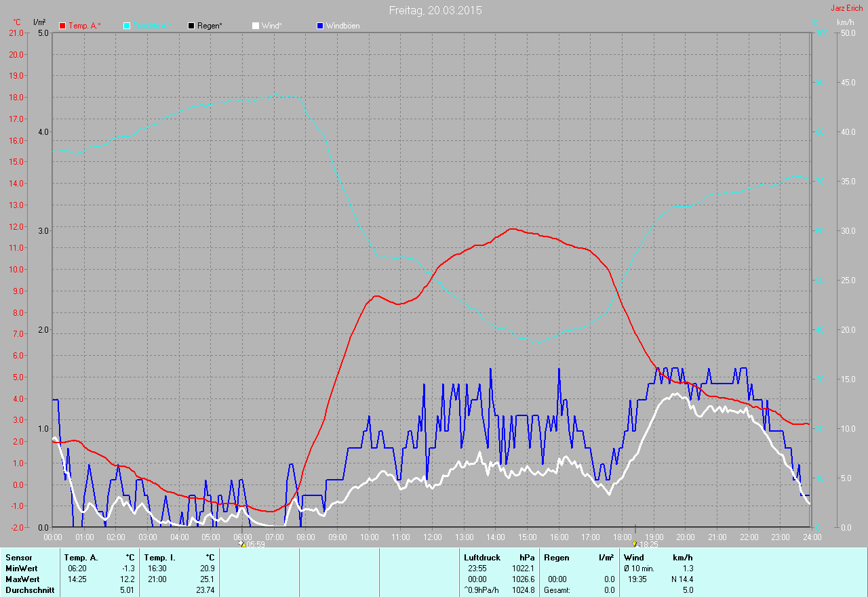Click the maximum pressure value 1026.6

[x=523, y=579]
